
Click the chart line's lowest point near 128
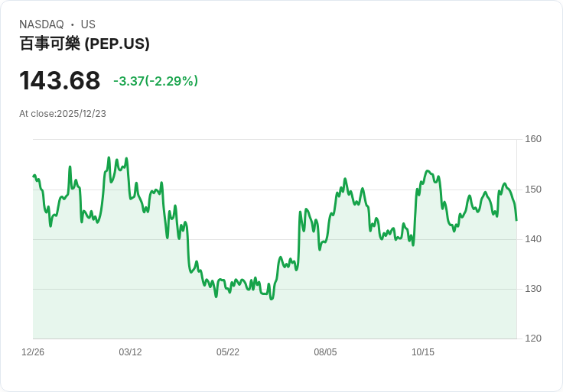click(272, 299)
